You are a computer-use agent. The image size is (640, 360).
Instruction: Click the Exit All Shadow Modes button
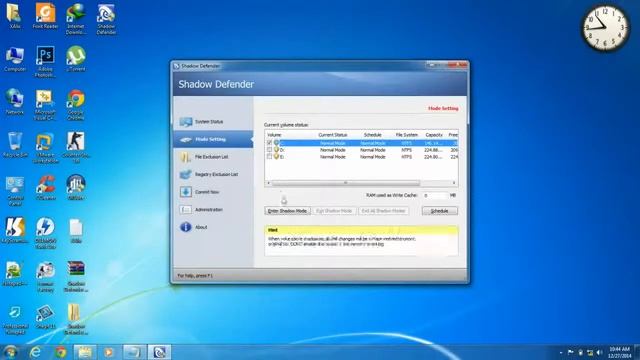coord(383,211)
